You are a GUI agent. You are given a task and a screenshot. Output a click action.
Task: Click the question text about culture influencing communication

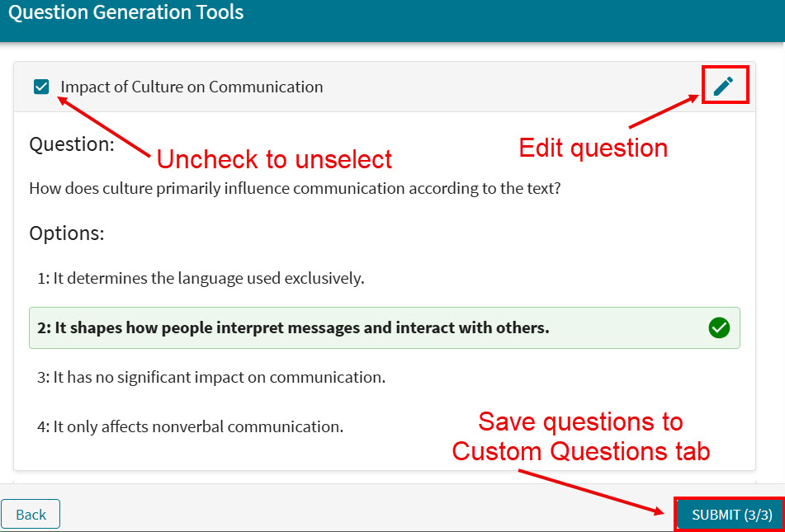click(295, 188)
